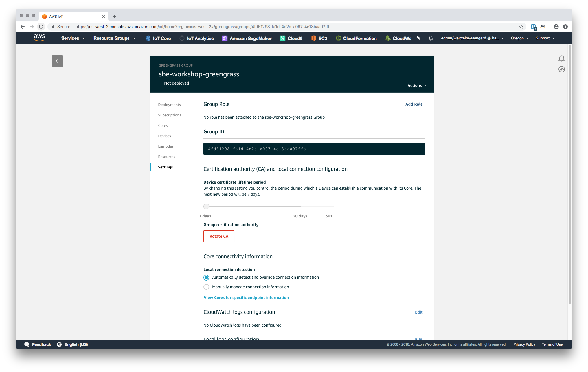Open the activity monitor icon on right side
Image resolution: width=588 pixels, height=372 pixels.
pyautogui.click(x=561, y=69)
